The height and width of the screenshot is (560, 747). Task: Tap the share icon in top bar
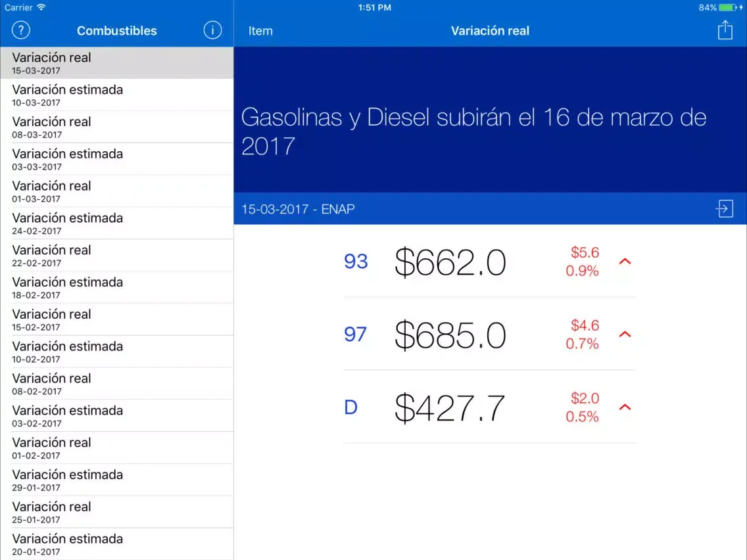click(x=725, y=30)
